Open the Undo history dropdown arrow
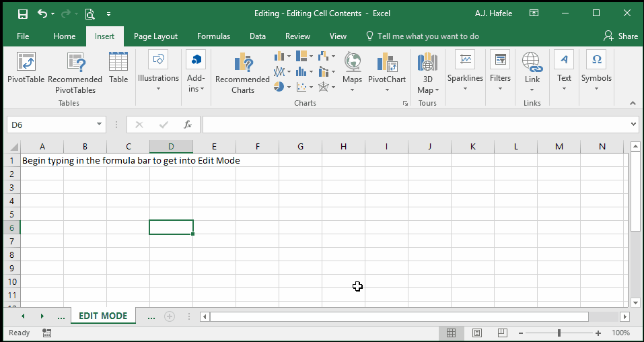Image resolution: width=644 pixels, height=342 pixels. 53,14
